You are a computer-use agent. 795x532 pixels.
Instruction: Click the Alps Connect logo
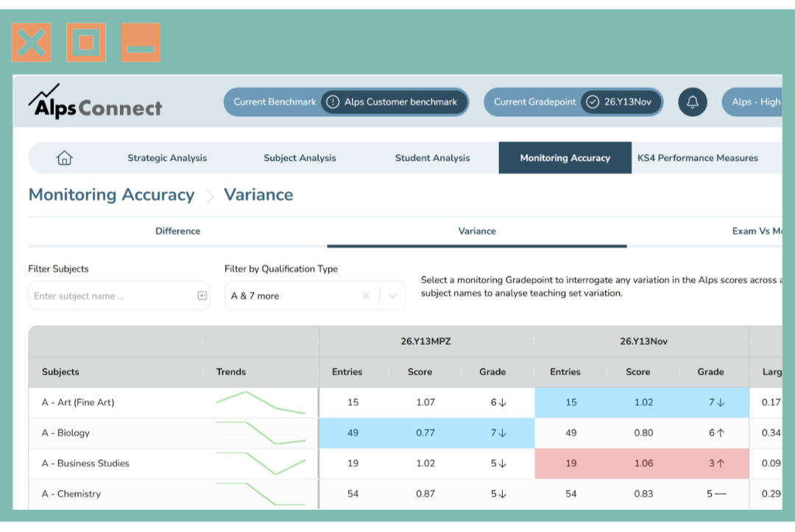95,102
